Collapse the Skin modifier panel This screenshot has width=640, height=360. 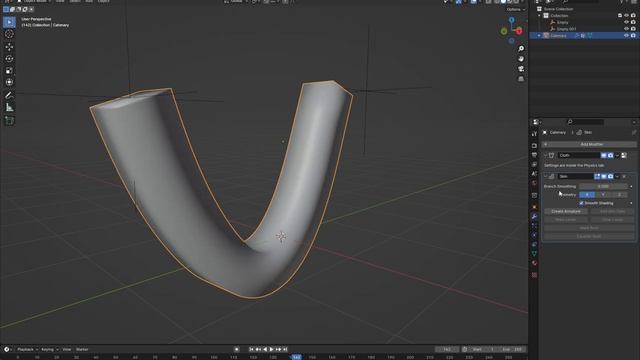pos(546,176)
